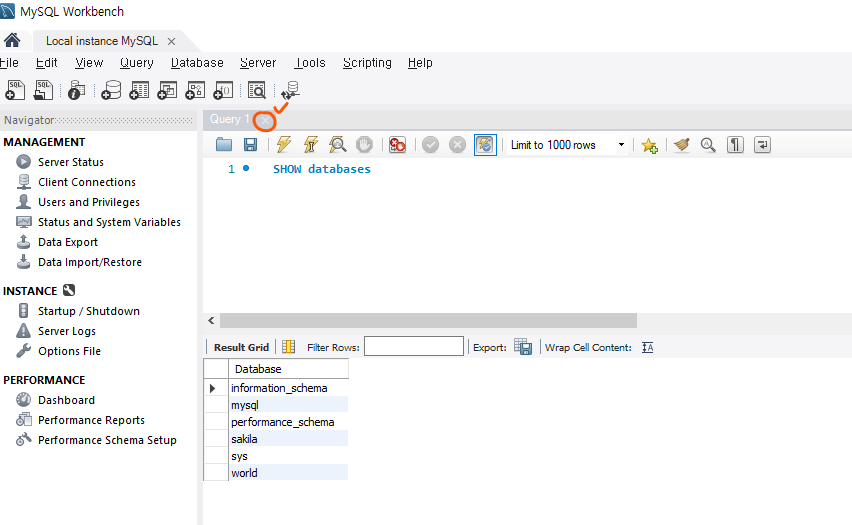Go to the Workbench home screen
Screen dimensions: 852x525
[x=12, y=41]
